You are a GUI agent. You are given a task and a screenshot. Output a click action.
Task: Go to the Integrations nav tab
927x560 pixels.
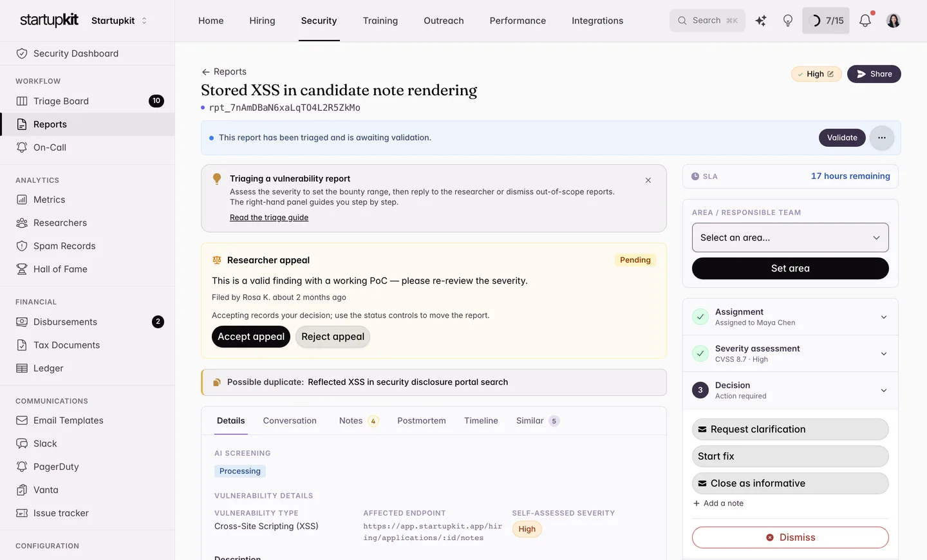coord(597,21)
